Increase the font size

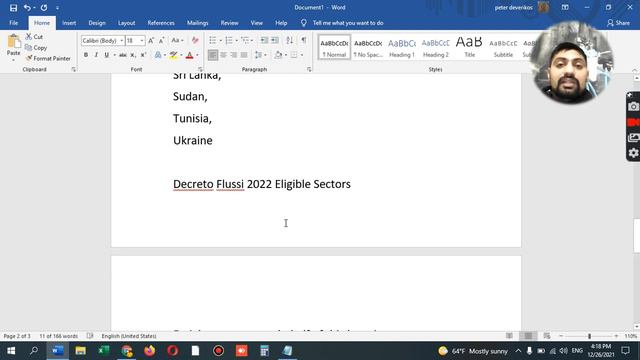151,40
